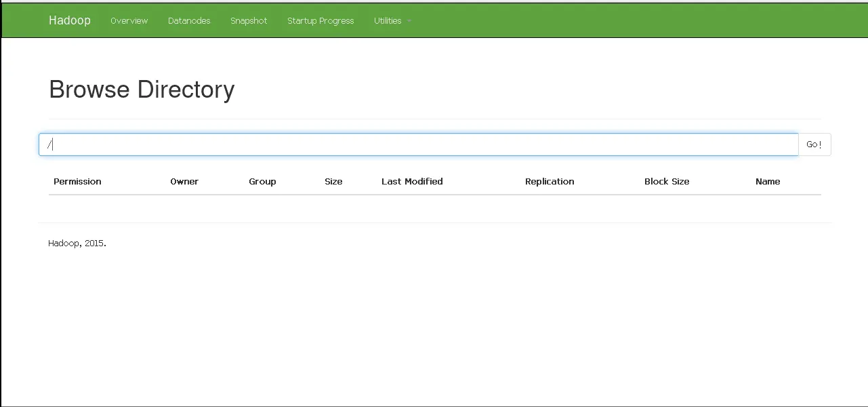868x407 pixels.
Task: Click the Hadoop, 2015 footer text
Action: pos(77,244)
